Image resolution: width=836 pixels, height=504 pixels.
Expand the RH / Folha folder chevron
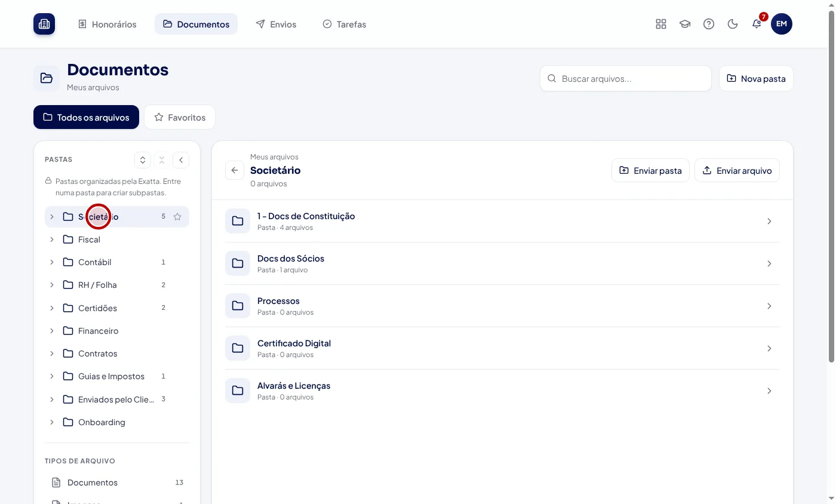pos(52,285)
